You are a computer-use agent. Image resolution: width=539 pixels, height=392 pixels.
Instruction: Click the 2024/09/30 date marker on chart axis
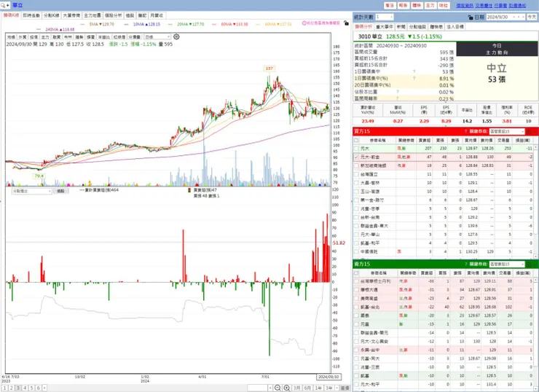(x=328, y=377)
